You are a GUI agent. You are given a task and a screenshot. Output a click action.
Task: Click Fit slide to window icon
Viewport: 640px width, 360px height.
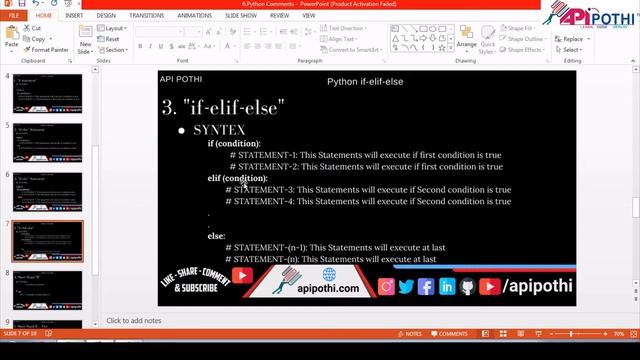click(634, 334)
